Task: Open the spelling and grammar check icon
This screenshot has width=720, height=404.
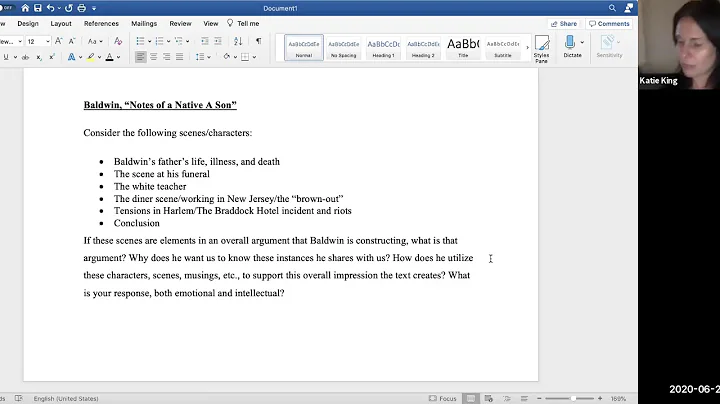Action: [x=18, y=398]
